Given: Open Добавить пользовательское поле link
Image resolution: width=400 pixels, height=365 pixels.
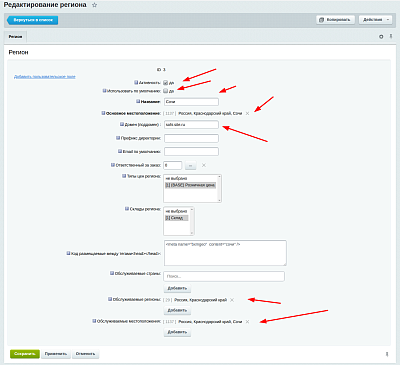Looking at the screenshot, I should click(x=45, y=77).
